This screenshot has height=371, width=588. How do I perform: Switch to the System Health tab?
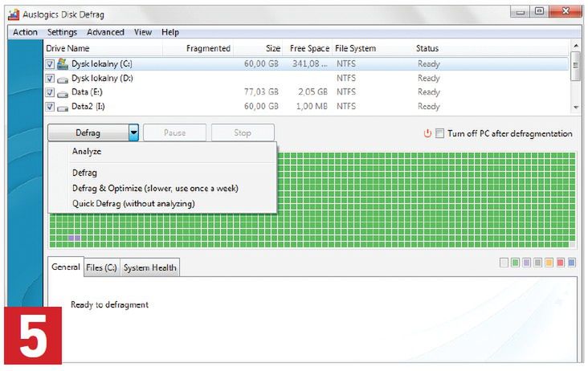pyautogui.click(x=149, y=267)
